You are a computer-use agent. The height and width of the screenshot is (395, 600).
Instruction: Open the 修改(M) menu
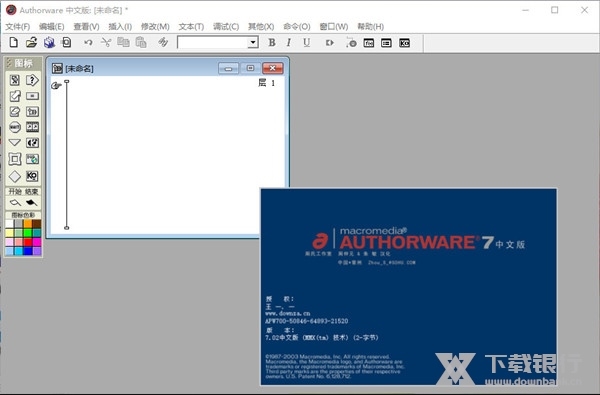tap(155, 26)
